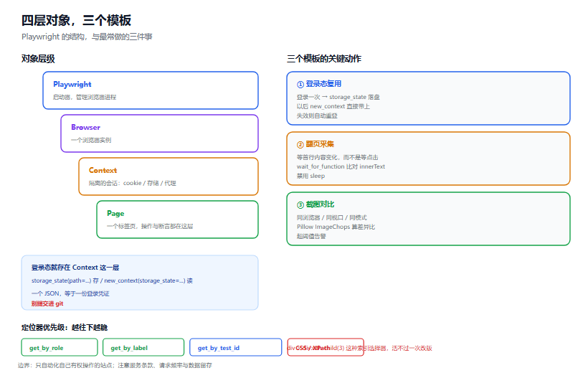Select the 三个模板的关键动作 heading
Screen dimensions: 588x373
point(324,59)
